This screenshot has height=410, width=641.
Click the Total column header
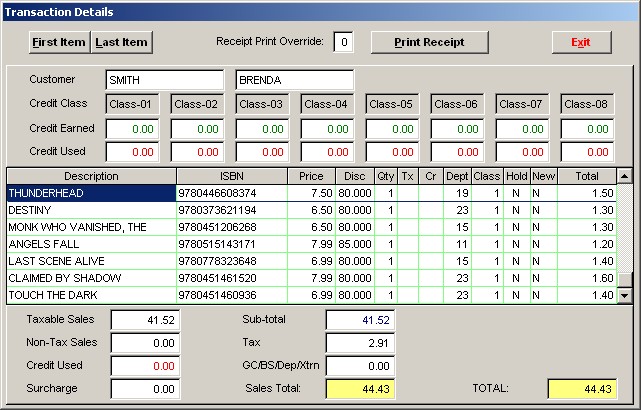(x=587, y=176)
